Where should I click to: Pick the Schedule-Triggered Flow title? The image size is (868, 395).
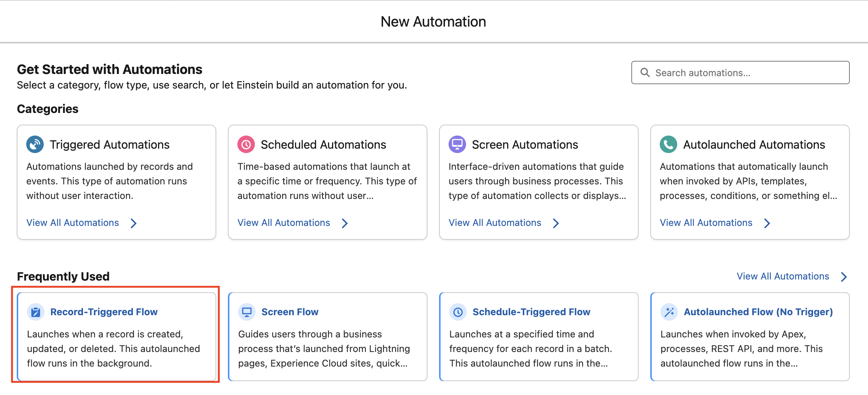click(x=531, y=312)
